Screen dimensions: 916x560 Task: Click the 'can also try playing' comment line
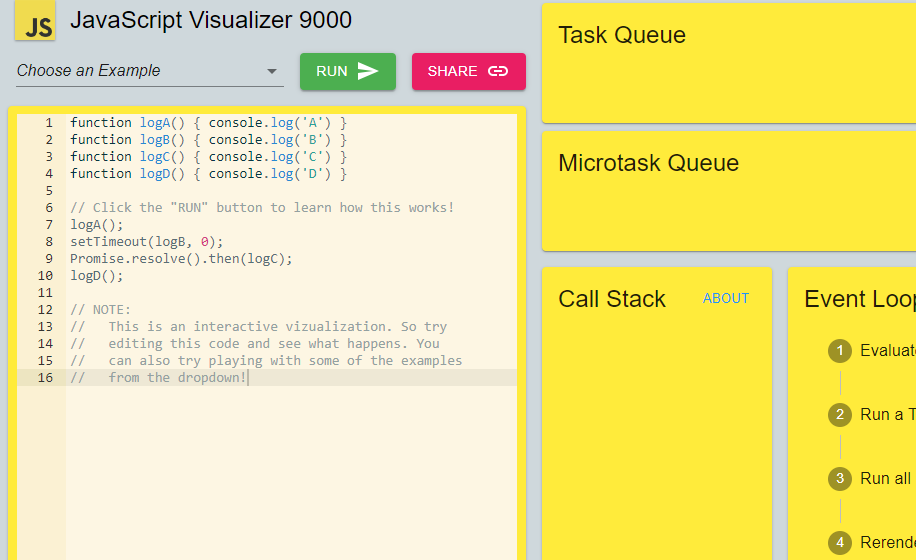click(x=266, y=360)
